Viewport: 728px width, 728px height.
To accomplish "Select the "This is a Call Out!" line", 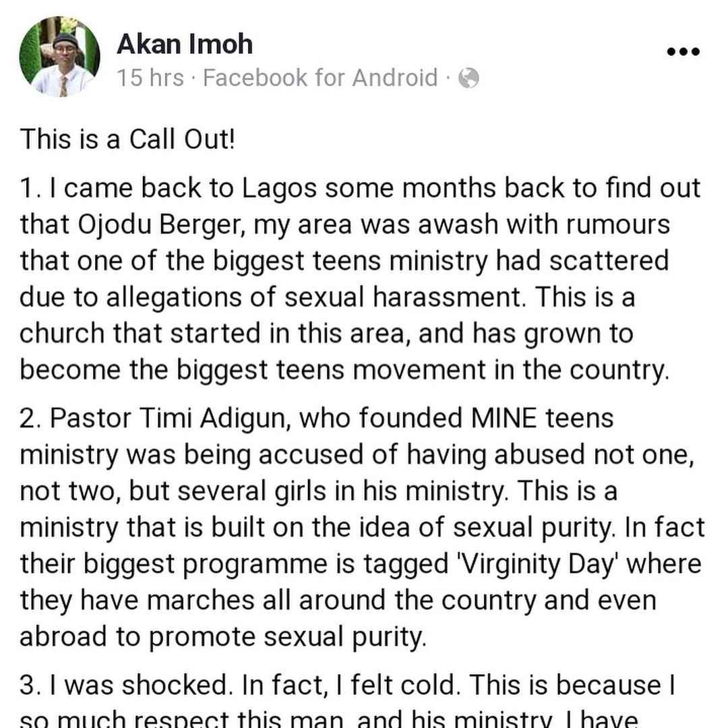I will (x=127, y=139).
